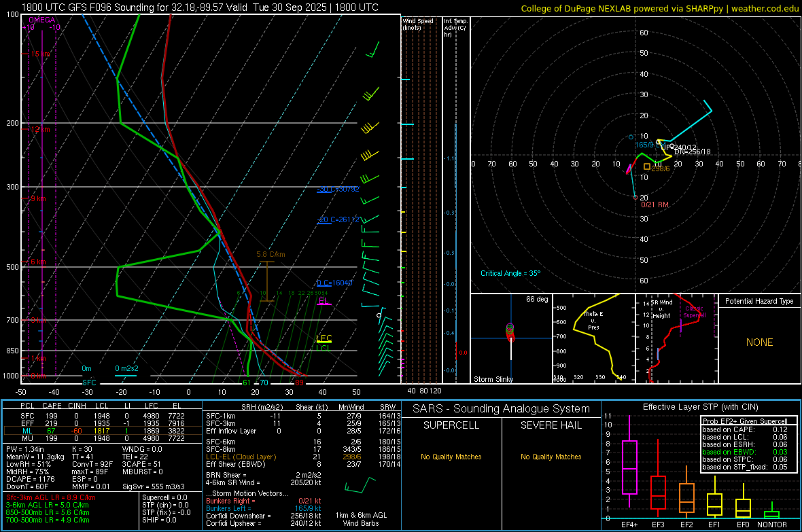Click the magenta 'Classic Supercell' label

[695, 312]
